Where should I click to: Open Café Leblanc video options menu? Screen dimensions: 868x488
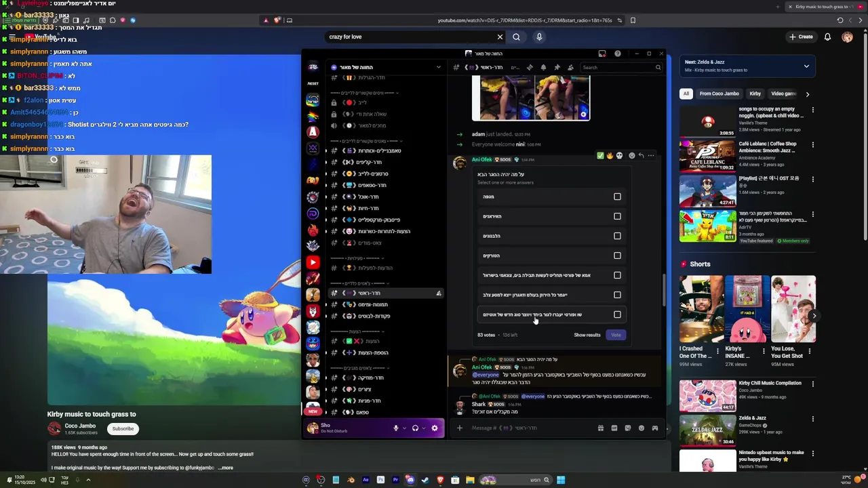coord(813,145)
